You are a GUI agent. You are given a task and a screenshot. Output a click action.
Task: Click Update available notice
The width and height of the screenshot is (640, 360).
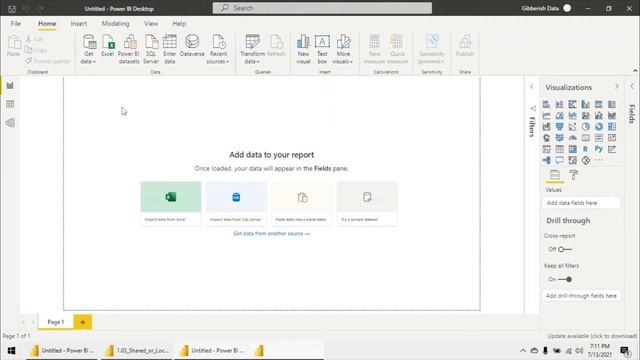(x=592, y=336)
